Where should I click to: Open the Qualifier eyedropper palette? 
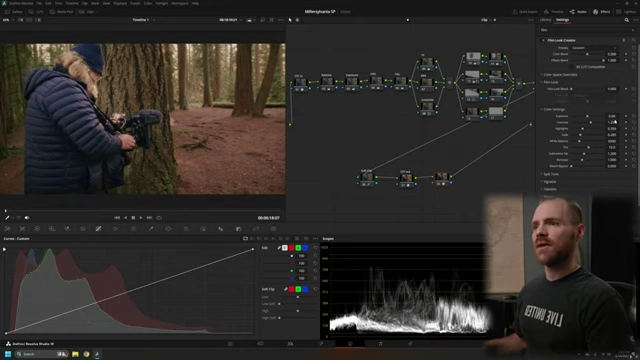tap(151, 229)
